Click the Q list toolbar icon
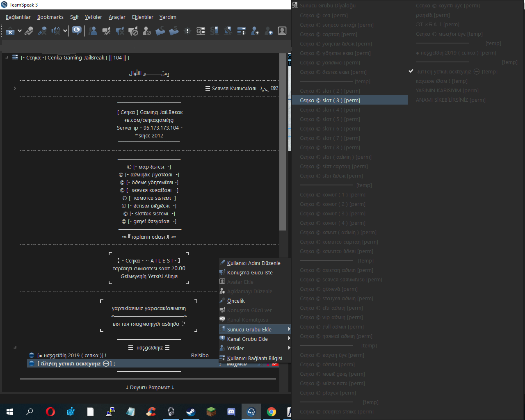 click(201, 31)
